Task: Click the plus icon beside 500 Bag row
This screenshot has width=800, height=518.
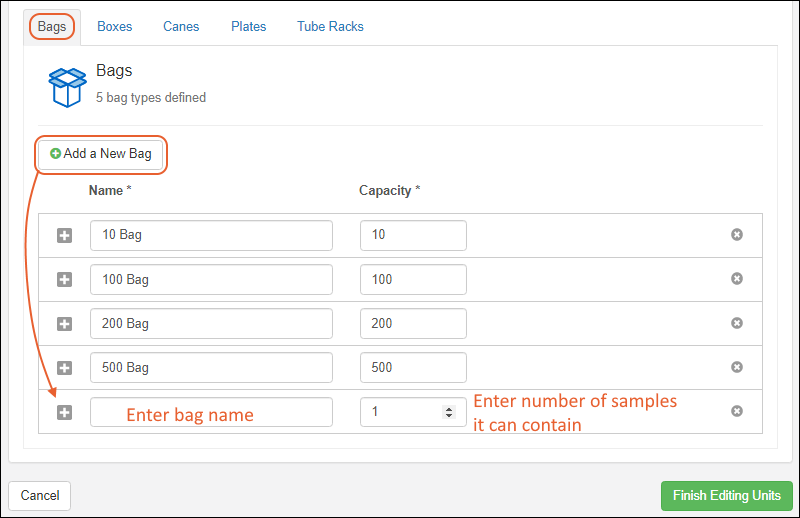Action: (x=64, y=368)
